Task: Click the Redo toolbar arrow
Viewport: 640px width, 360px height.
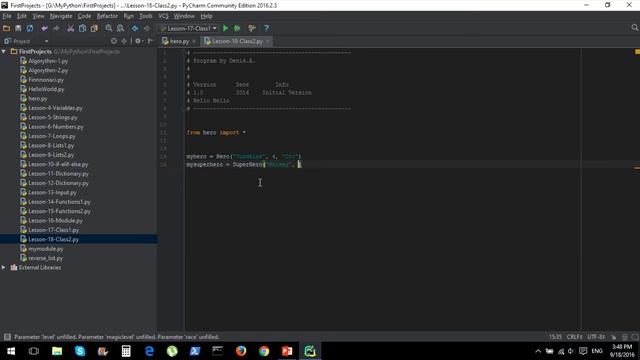Action: (56, 28)
